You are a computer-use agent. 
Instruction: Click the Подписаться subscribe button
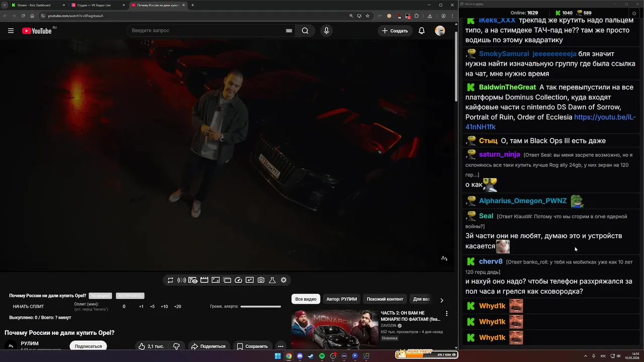(x=89, y=346)
